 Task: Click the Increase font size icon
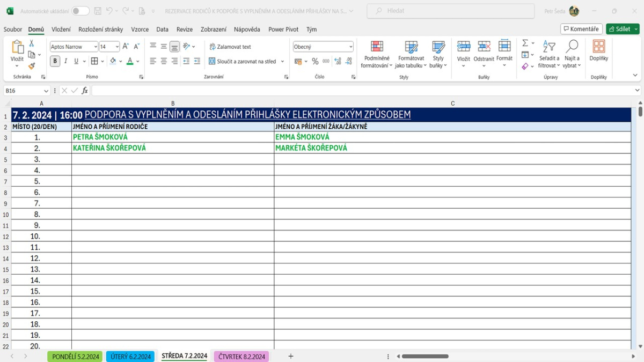(x=126, y=47)
